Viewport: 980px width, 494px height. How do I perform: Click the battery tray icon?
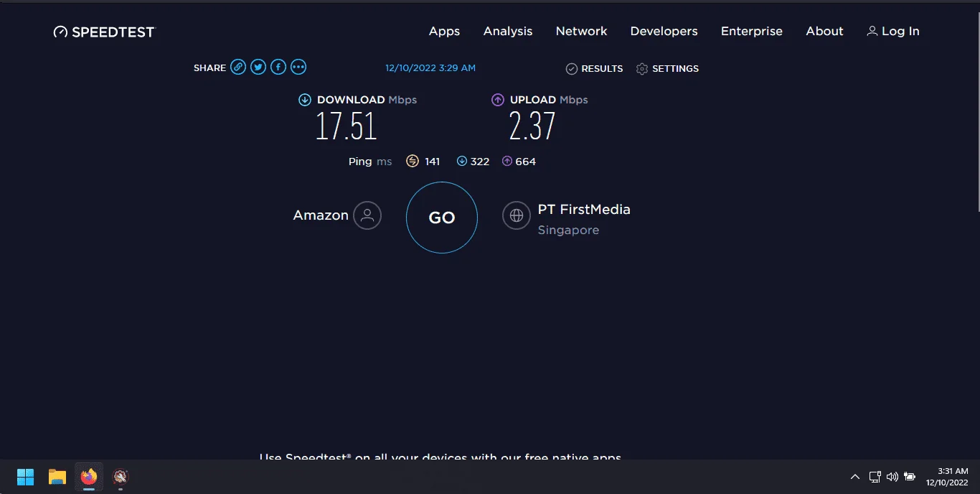(910, 477)
